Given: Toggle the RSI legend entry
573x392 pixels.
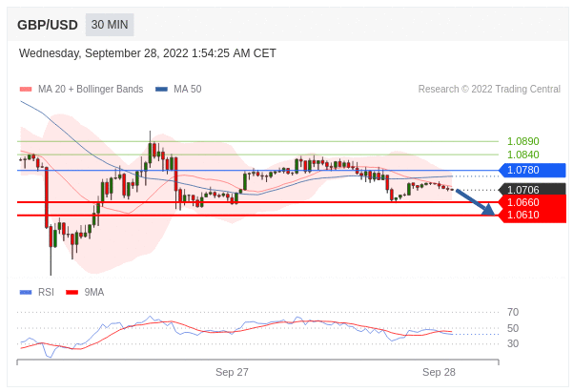Looking at the screenshot, I should point(45,292).
